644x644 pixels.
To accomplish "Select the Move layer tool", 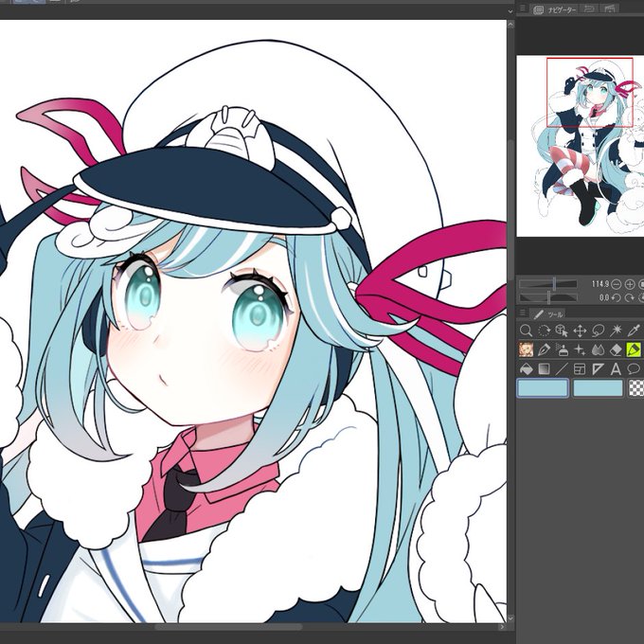I will [580, 331].
